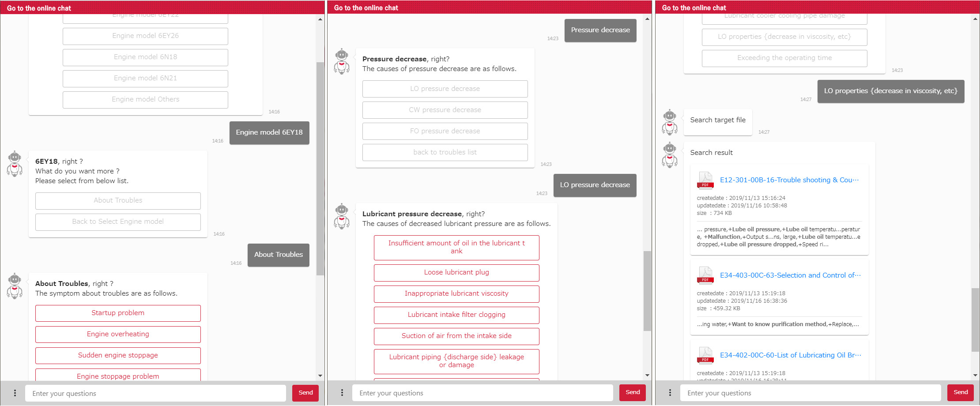Click robot avatar beside Search result message
The height and width of the screenshot is (406, 980).
(x=670, y=155)
